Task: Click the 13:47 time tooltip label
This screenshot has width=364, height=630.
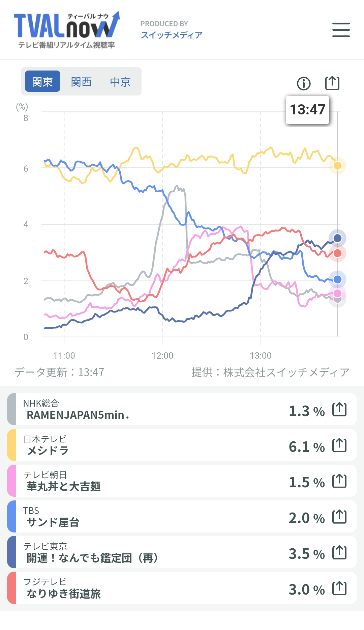Action: [307, 110]
